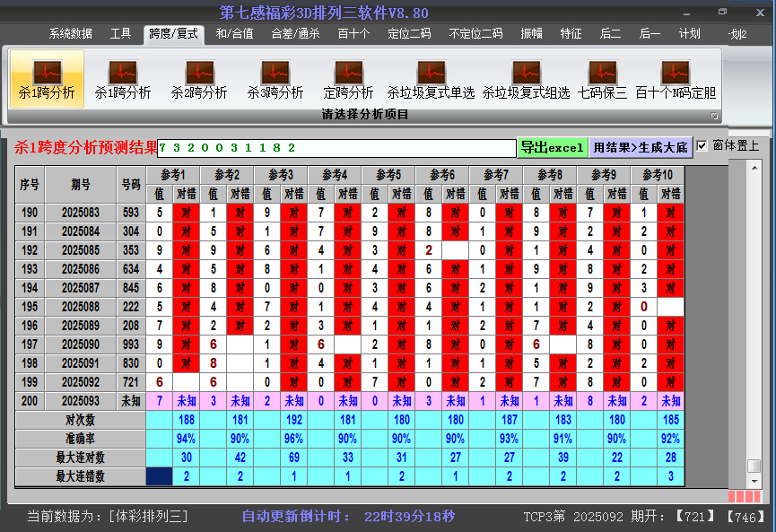This screenshot has width=776, height=532.
Task: Select the 不定位二码 tab
Action: (x=475, y=34)
